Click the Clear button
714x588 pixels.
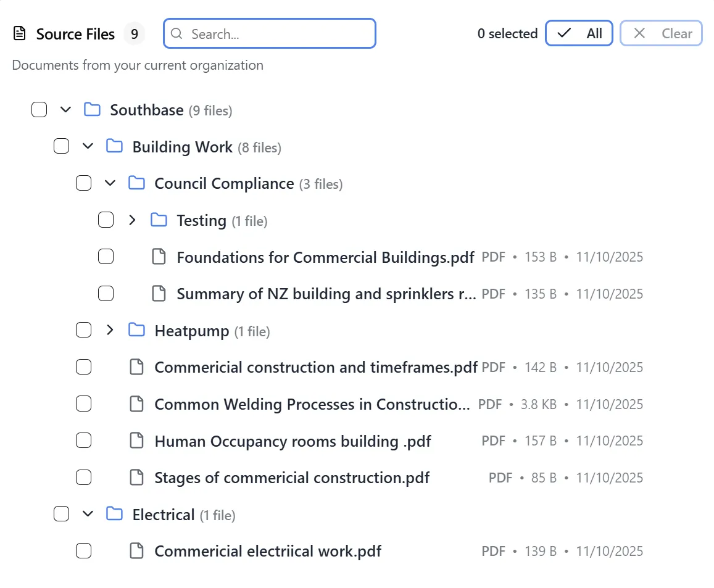[661, 33]
